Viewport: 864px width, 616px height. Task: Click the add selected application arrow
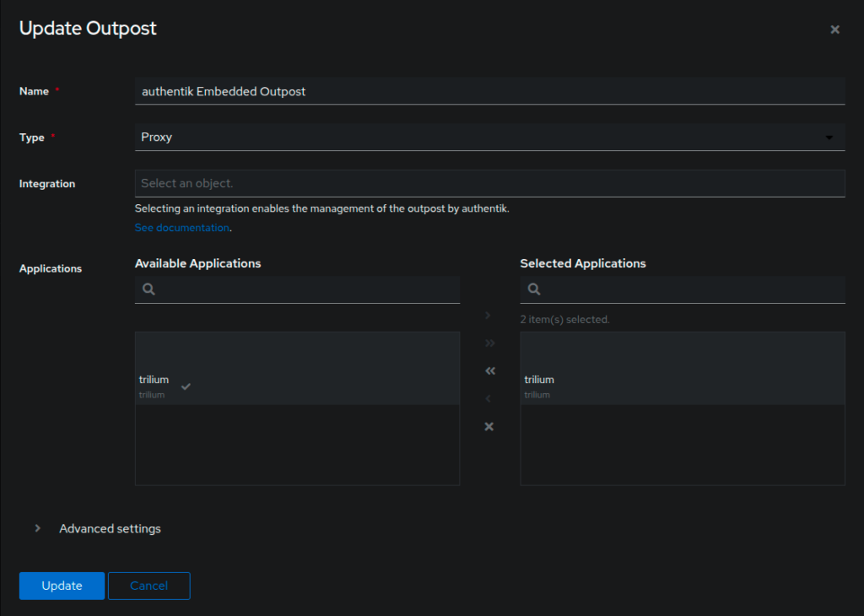(x=488, y=315)
